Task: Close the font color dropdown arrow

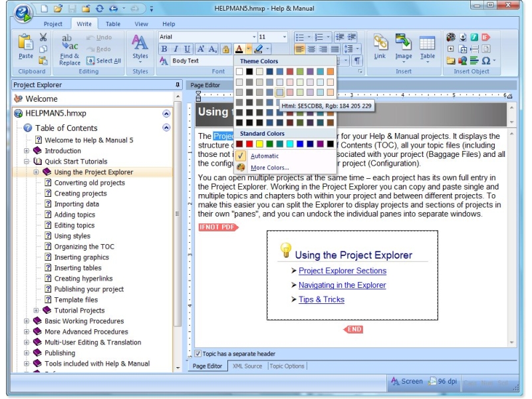Action: pos(249,49)
